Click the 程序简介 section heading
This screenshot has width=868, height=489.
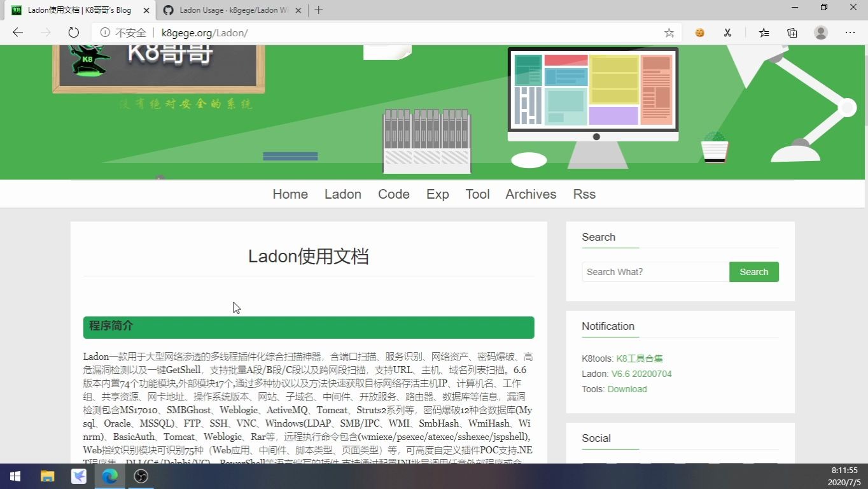click(309, 327)
